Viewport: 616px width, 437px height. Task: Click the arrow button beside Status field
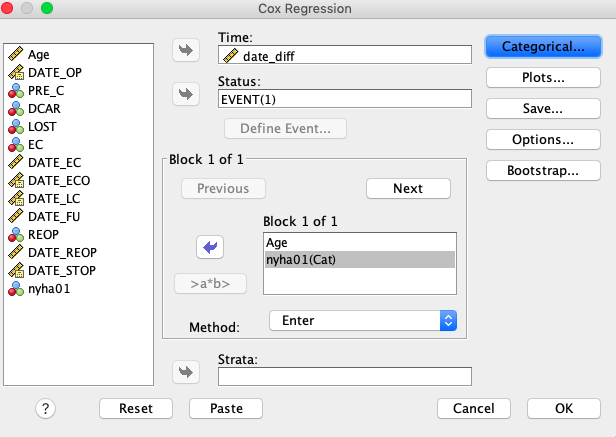[186, 94]
